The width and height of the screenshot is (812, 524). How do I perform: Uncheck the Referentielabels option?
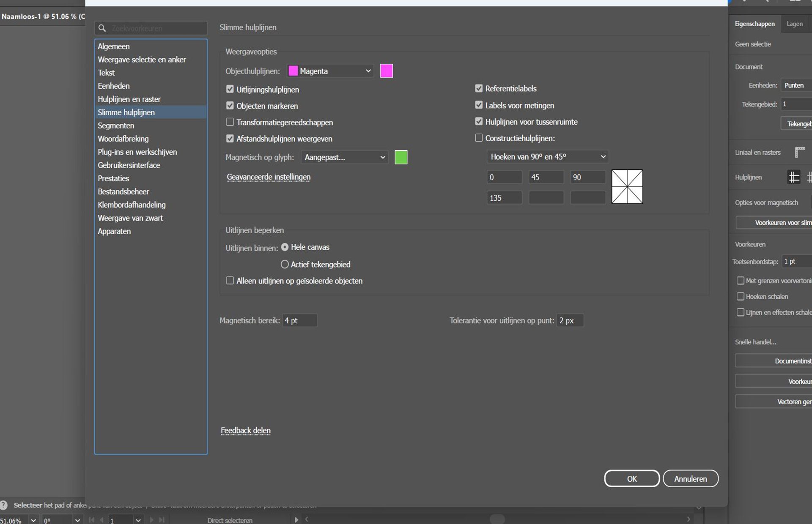(479, 88)
